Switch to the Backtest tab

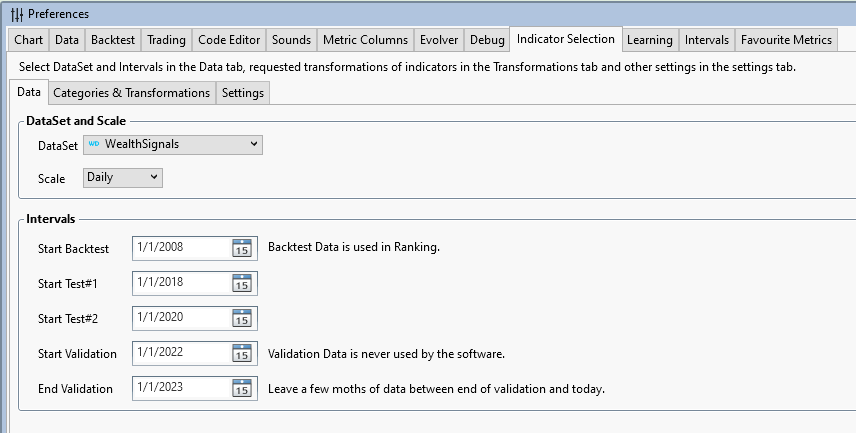click(113, 40)
